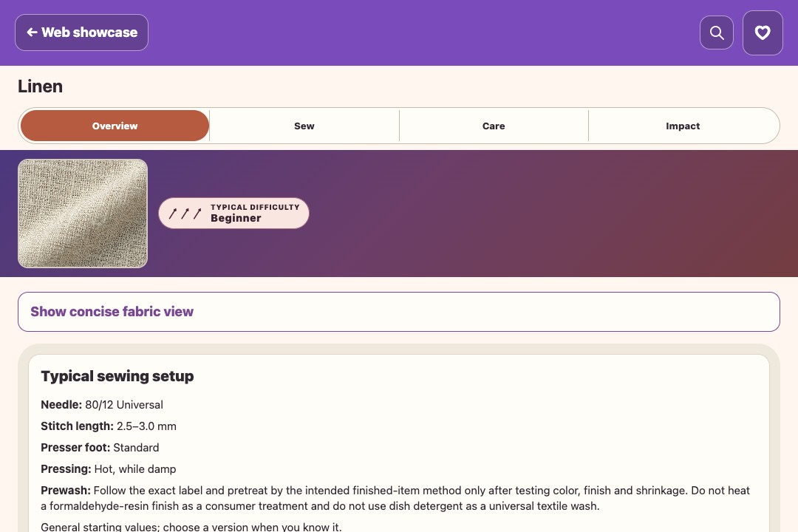The height and width of the screenshot is (532, 798).
Task: Switch to the Care tab
Action: pyautogui.click(x=494, y=126)
